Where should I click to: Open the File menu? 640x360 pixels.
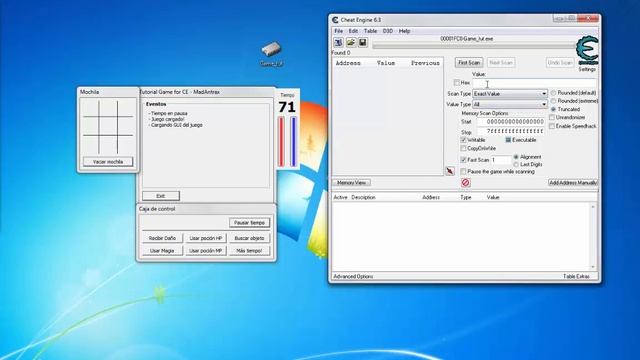pyautogui.click(x=339, y=31)
